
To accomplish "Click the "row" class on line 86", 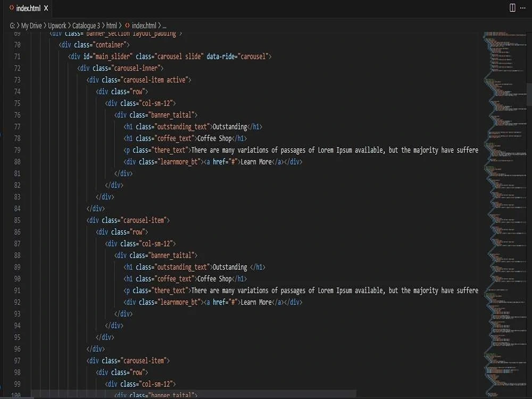I will [137, 232].
